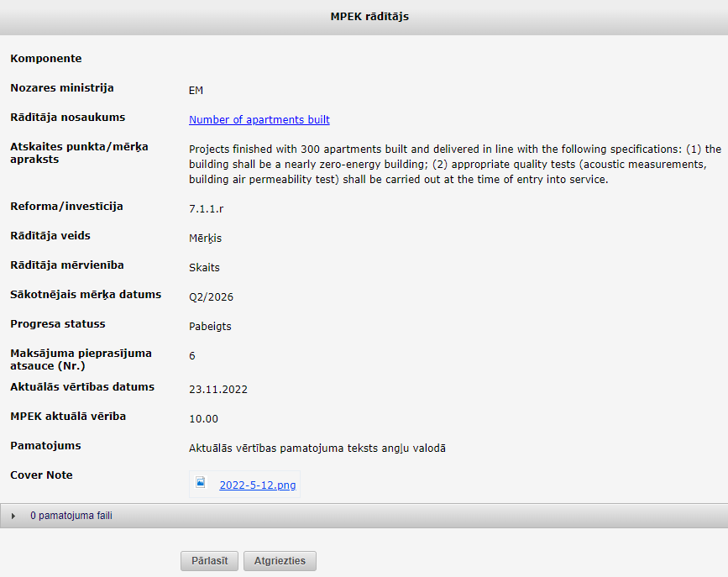Image resolution: width=728 pixels, height=577 pixels.
Task: Click the Skaits unit value
Action: click(204, 268)
